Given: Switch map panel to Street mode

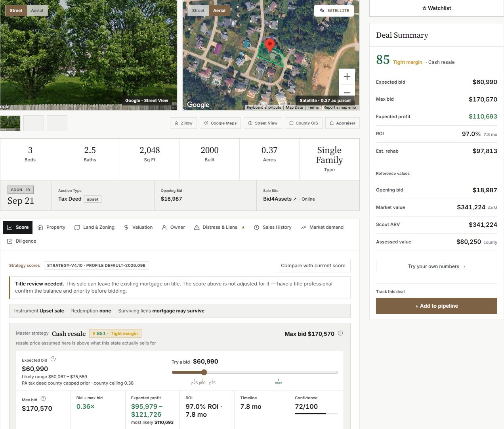Looking at the screenshot, I should tap(198, 10).
